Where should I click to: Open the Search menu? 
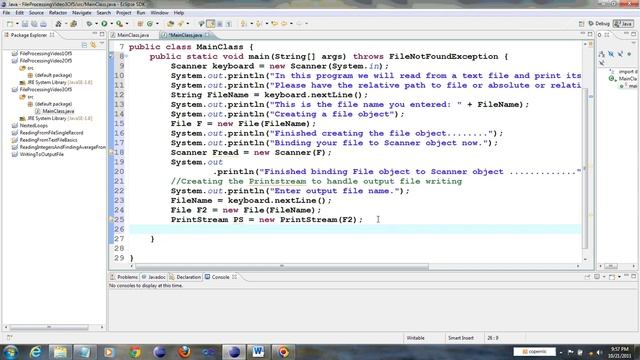pyautogui.click(x=104, y=13)
